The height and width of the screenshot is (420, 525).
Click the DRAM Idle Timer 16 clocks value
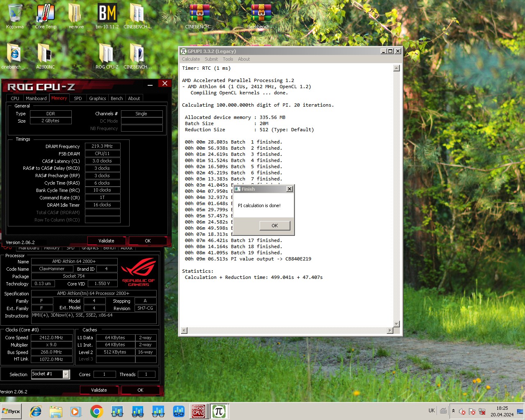click(103, 205)
